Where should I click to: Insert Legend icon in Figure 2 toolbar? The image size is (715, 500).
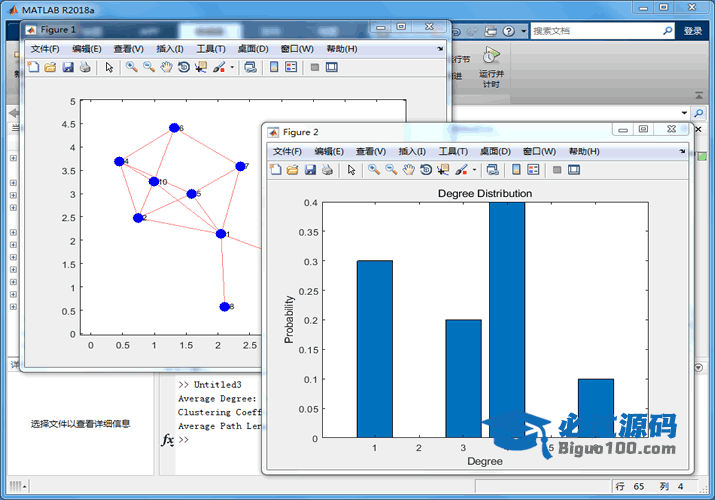tap(533, 170)
